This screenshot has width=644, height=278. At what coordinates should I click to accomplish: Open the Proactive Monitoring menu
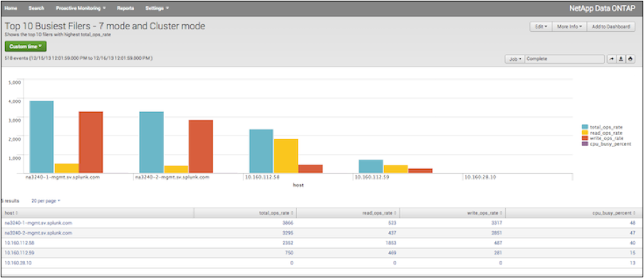pos(81,8)
